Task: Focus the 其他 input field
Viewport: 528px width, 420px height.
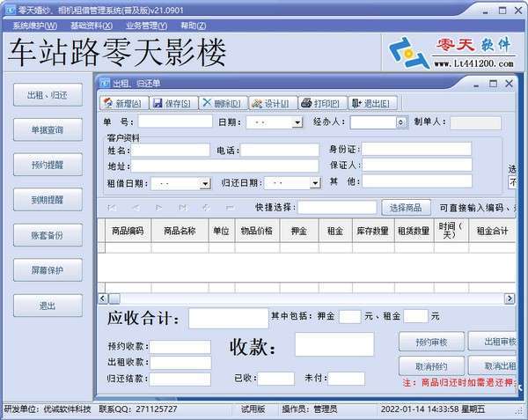Action: click(417, 181)
